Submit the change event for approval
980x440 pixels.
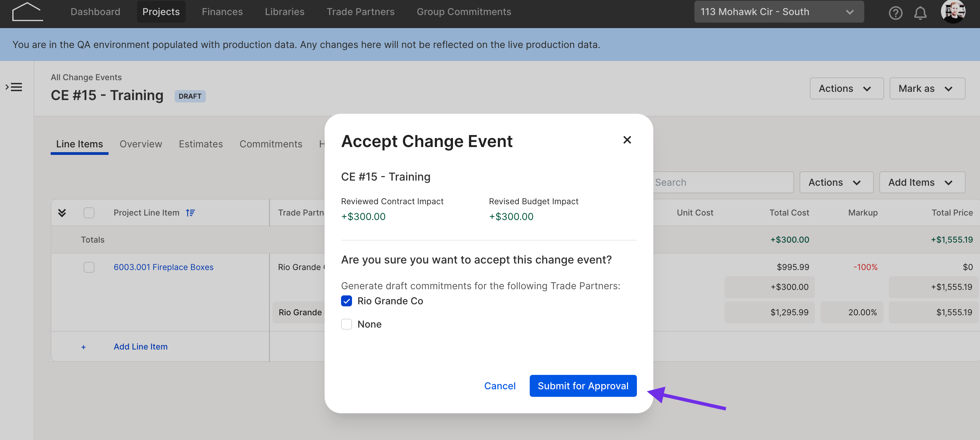(x=583, y=386)
